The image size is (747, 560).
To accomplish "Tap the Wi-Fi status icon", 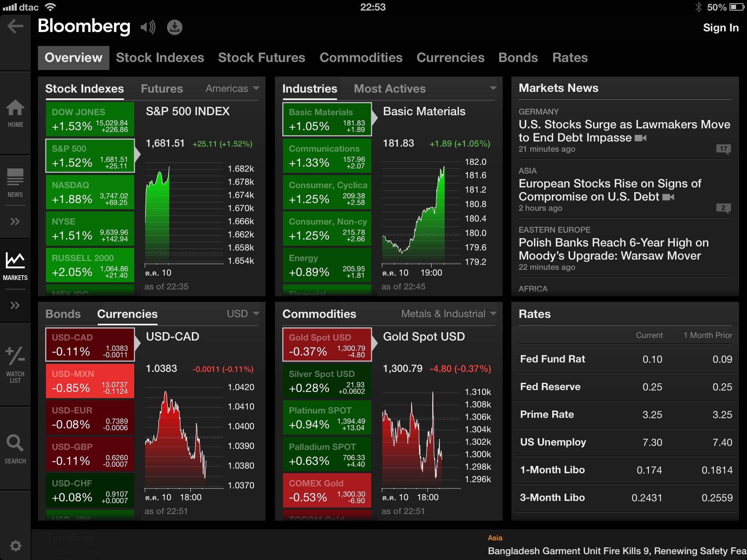I will 50,7.
